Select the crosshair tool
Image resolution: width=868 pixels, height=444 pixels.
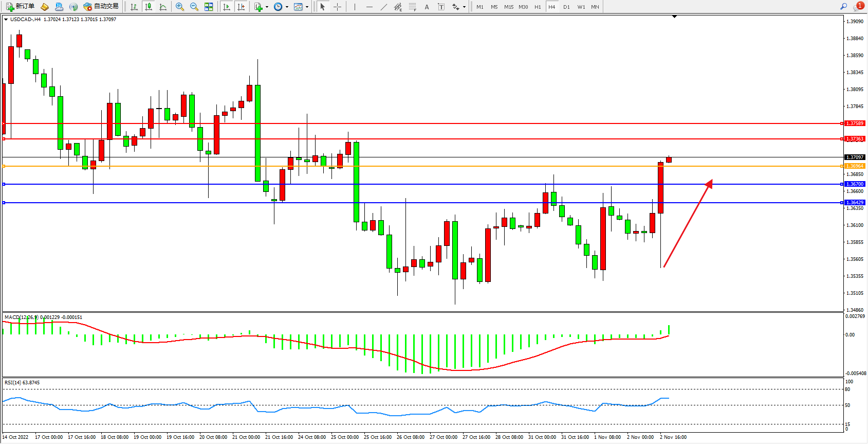pos(337,7)
